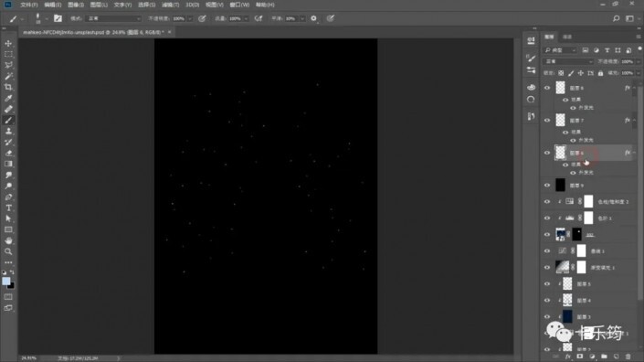Open brush preset picker dropdown arrow
644x362 pixels.
coord(47,18)
